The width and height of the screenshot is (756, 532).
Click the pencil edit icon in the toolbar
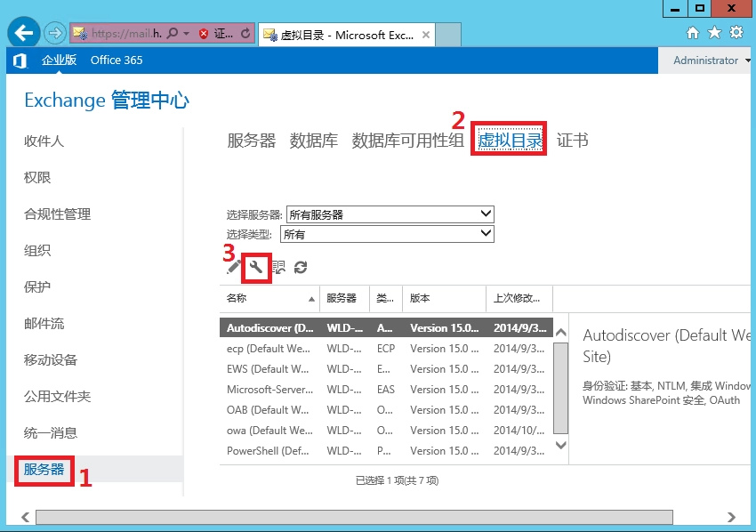tap(233, 267)
